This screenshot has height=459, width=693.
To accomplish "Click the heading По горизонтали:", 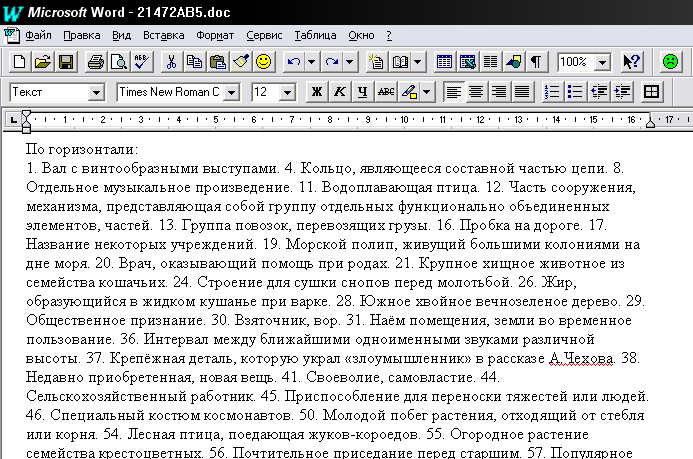I will click(x=82, y=149).
